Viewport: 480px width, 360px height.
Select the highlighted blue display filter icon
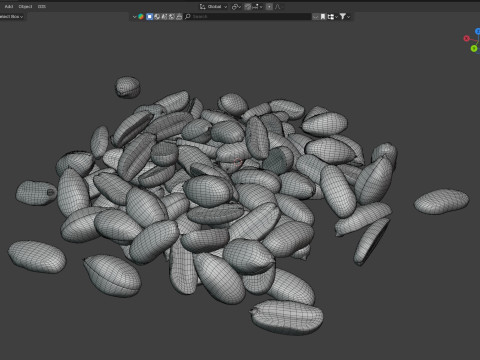click(x=150, y=16)
